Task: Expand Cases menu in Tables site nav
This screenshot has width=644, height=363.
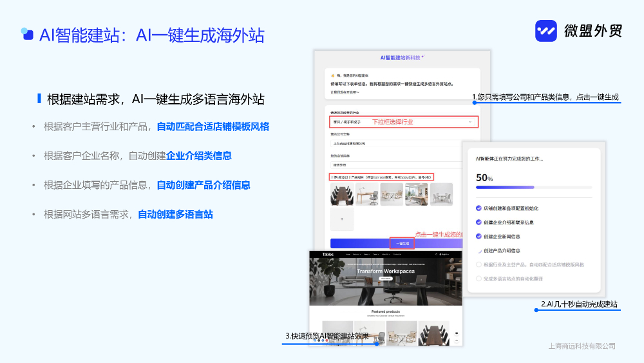Action: click(376, 255)
